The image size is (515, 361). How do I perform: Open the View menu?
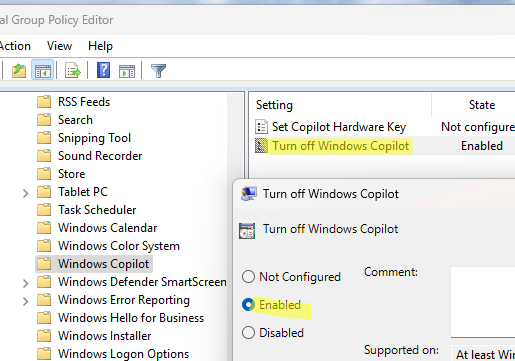59,46
